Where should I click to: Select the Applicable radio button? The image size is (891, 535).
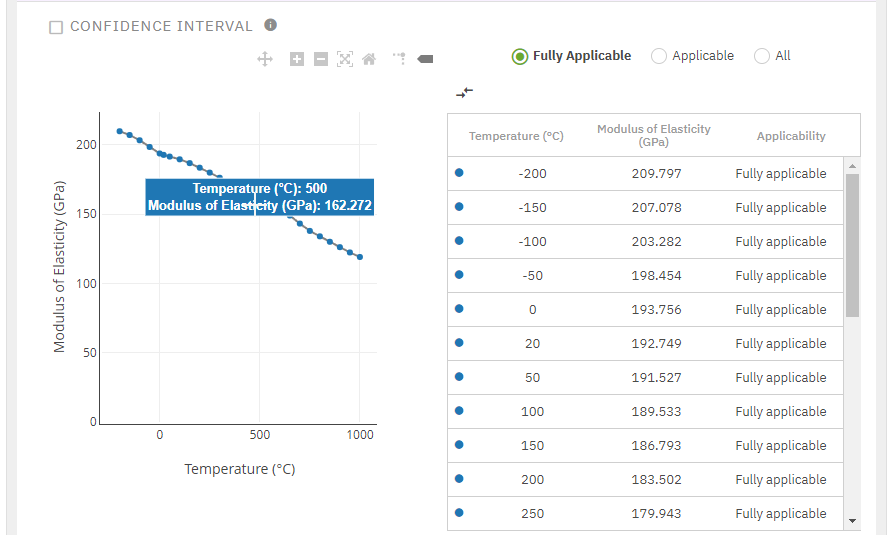pyautogui.click(x=659, y=56)
